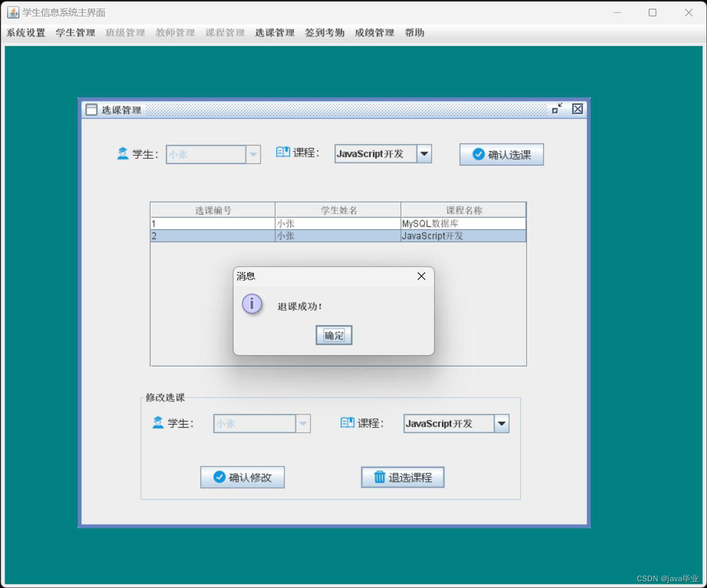Click the 班级管理 menu item
This screenshot has width=707, height=588.
(125, 33)
